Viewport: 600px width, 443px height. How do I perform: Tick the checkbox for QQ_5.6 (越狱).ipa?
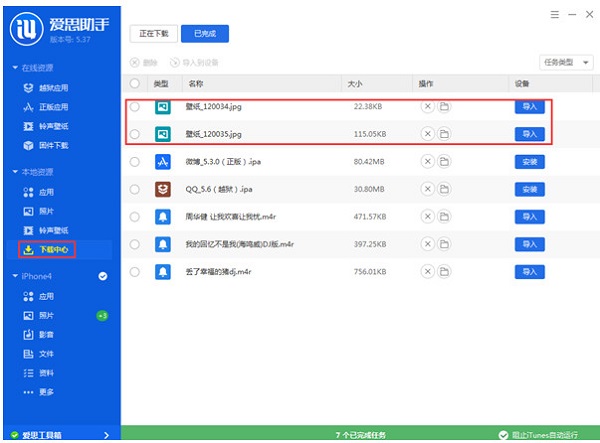[135, 189]
